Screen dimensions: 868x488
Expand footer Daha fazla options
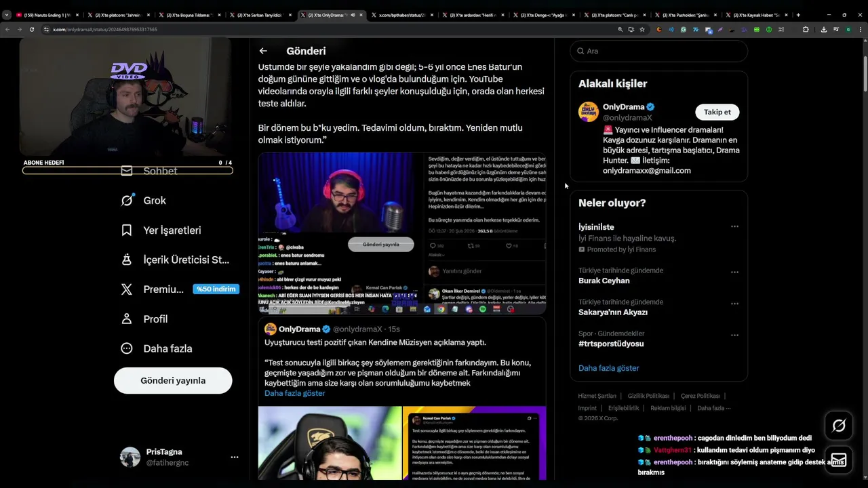(713, 408)
